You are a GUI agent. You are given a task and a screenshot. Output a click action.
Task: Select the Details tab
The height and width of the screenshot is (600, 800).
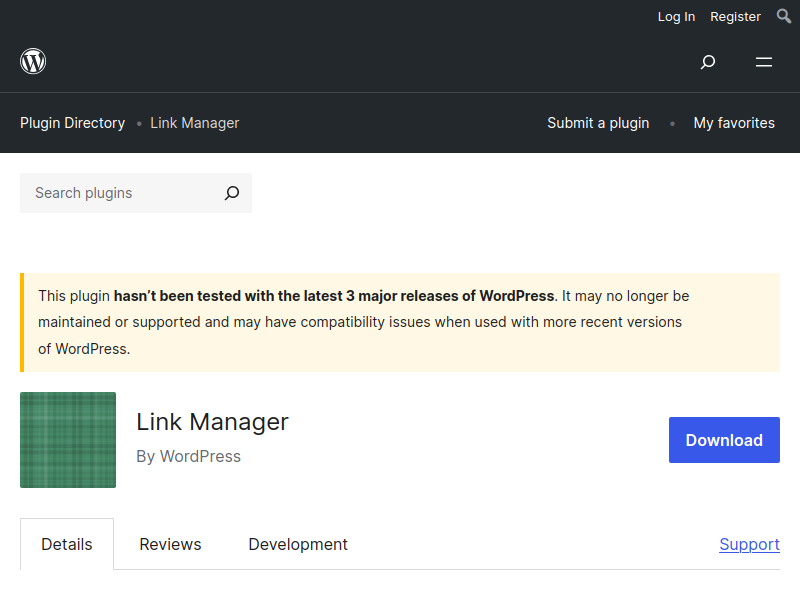[67, 544]
